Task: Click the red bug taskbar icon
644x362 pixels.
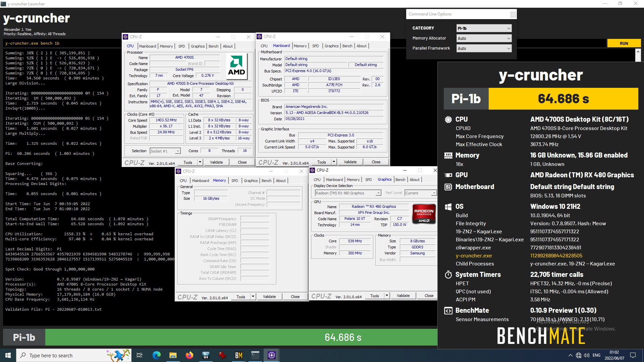Action: click(x=222, y=355)
